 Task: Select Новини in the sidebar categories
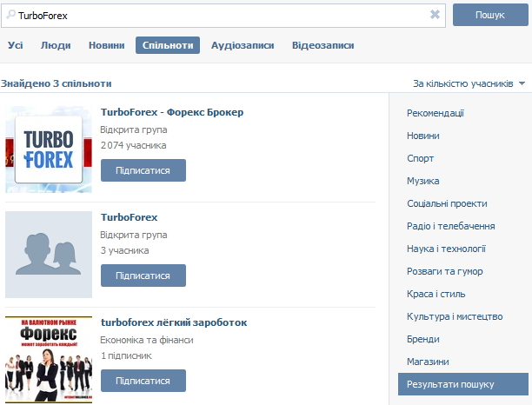(423, 136)
